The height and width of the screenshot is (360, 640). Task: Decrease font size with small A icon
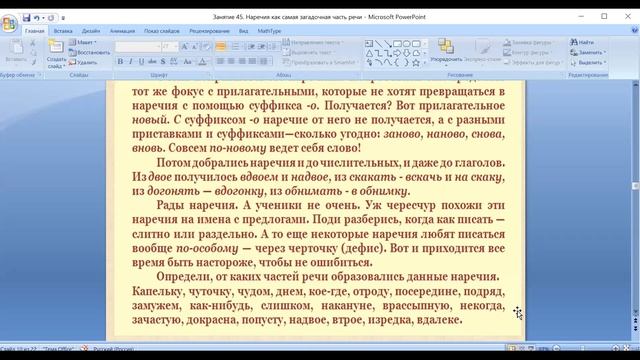(x=195, y=47)
